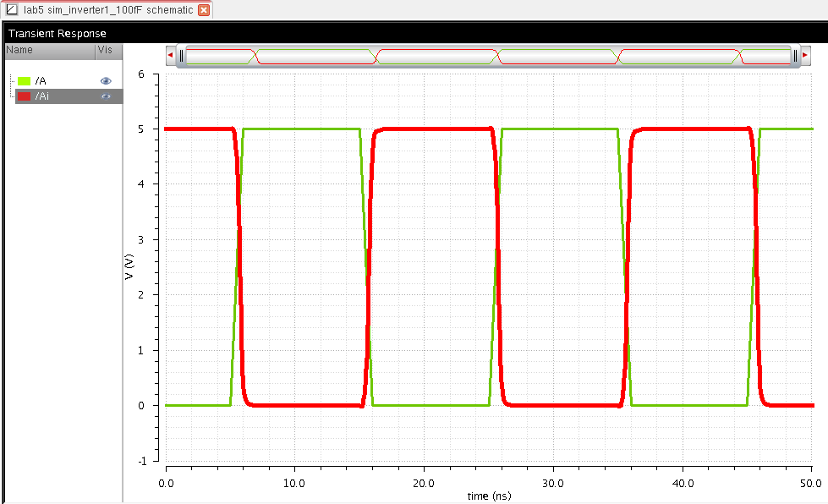Screen dimensions: 828x504
Task: Click the right scroll arrow of the waveform overview
Action: (x=805, y=56)
